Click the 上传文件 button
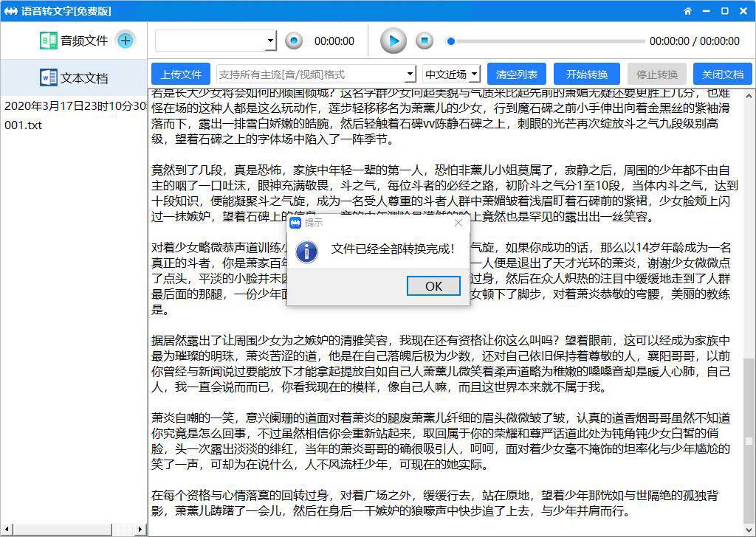The image size is (756, 537). [x=181, y=75]
